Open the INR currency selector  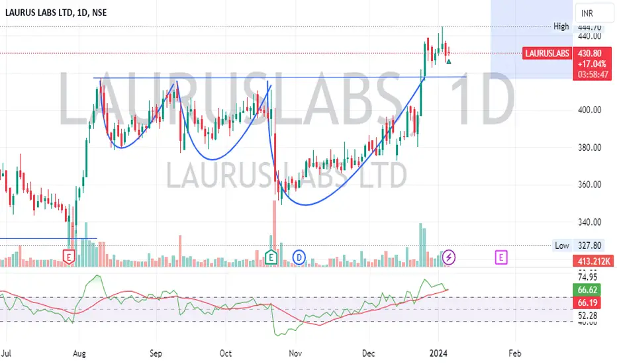coord(594,13)
